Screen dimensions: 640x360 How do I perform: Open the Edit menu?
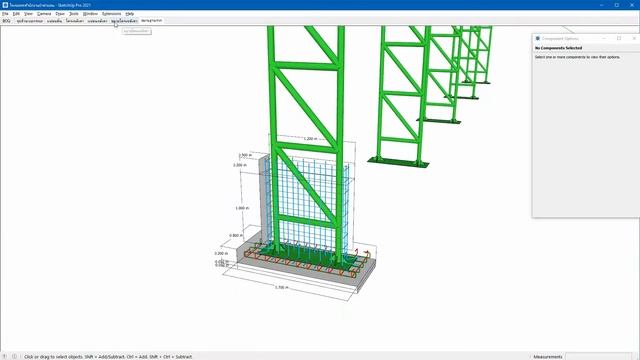coord(16,13)
